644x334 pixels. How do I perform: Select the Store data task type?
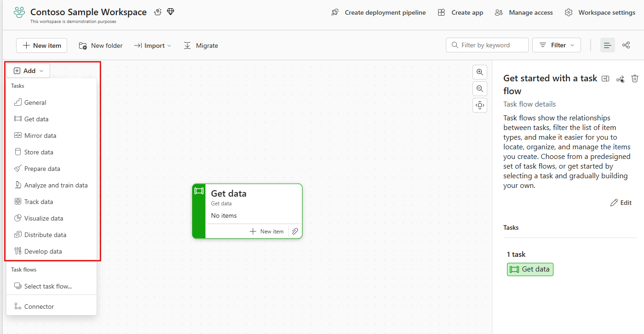(x=39, y=152)
